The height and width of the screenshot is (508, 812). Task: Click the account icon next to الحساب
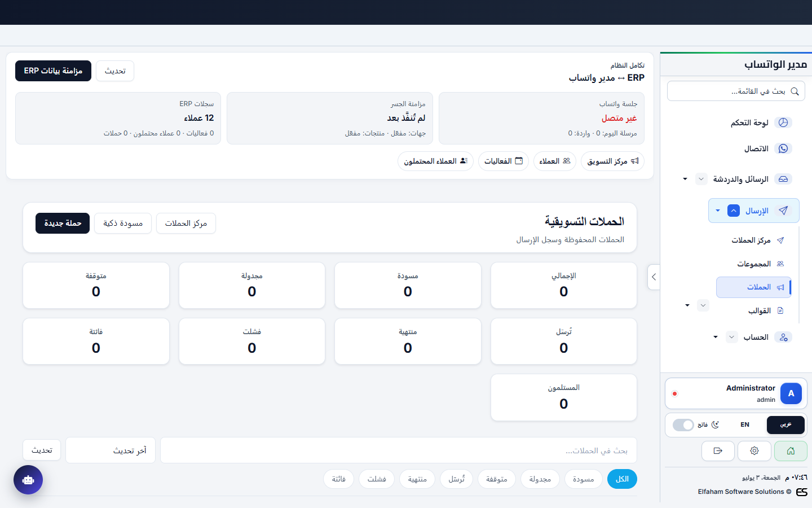pos(783,337)
